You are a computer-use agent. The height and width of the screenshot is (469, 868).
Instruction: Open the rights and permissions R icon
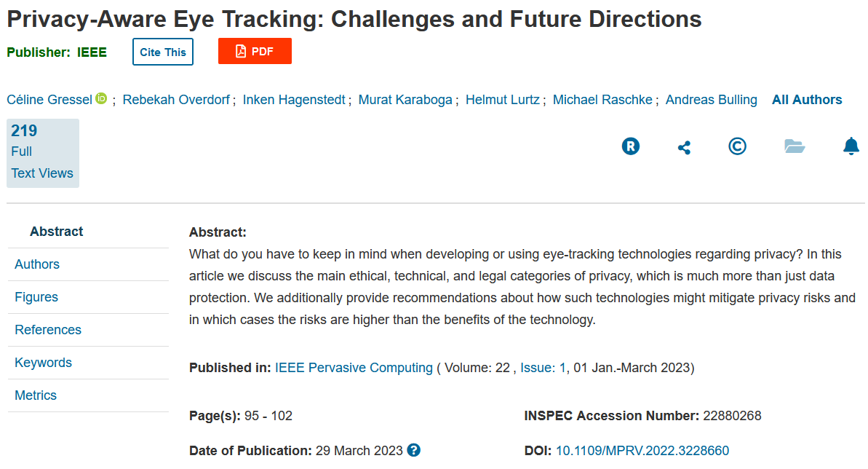[631, 146]
